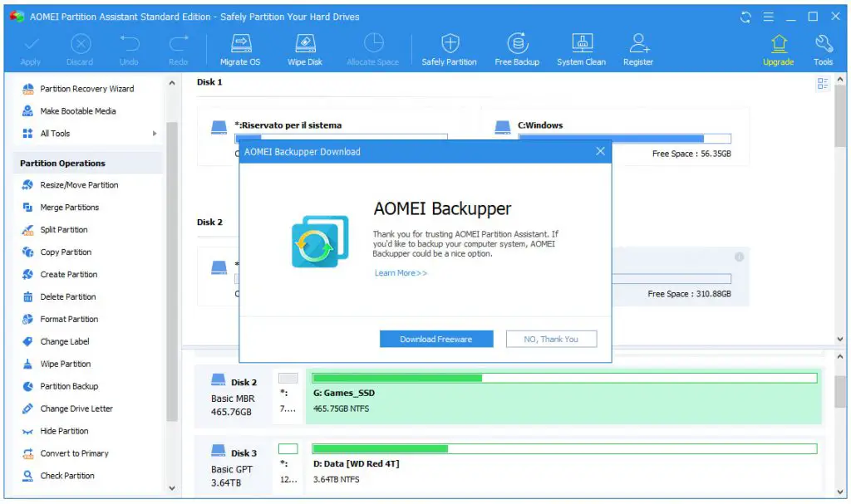Launch the Wipe Disk tool
851x504 pixels.
pos(304,50)
